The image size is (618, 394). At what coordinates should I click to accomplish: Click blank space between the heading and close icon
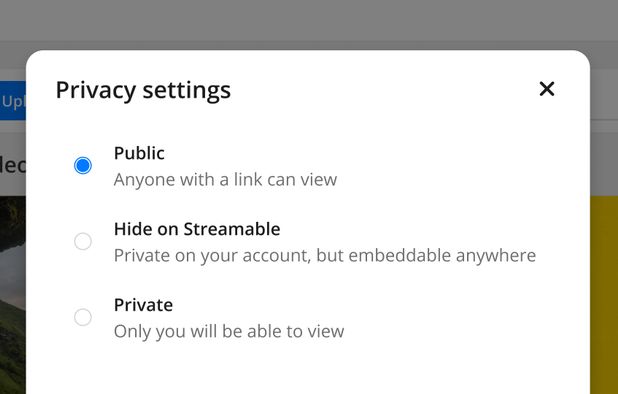384,90
